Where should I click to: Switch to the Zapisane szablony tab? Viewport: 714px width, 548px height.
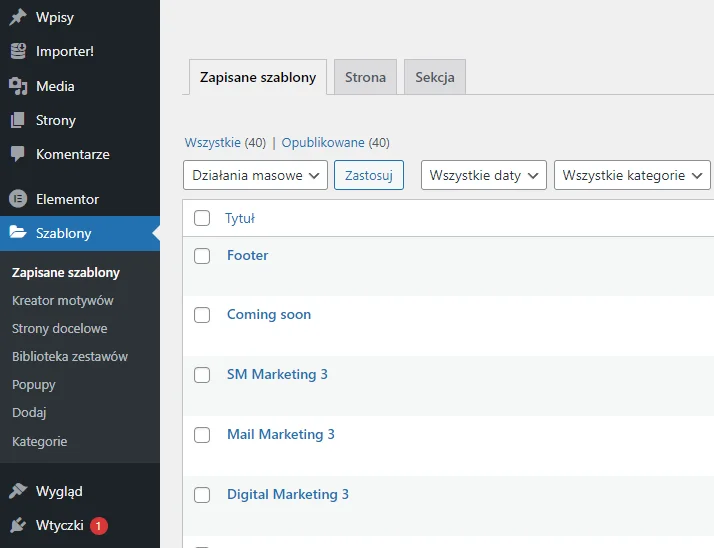[x=258, y=77]
